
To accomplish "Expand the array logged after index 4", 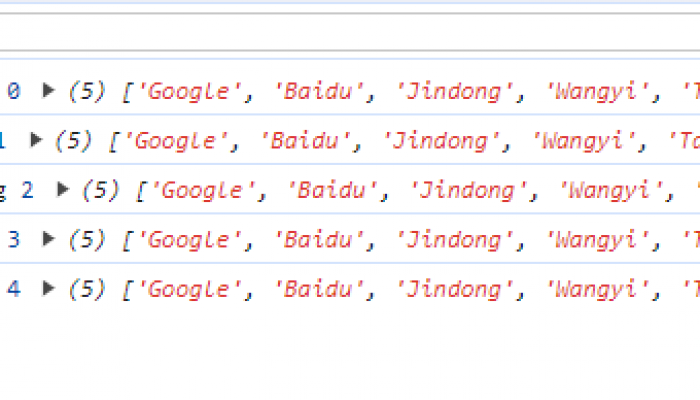I will pos(48,288).
